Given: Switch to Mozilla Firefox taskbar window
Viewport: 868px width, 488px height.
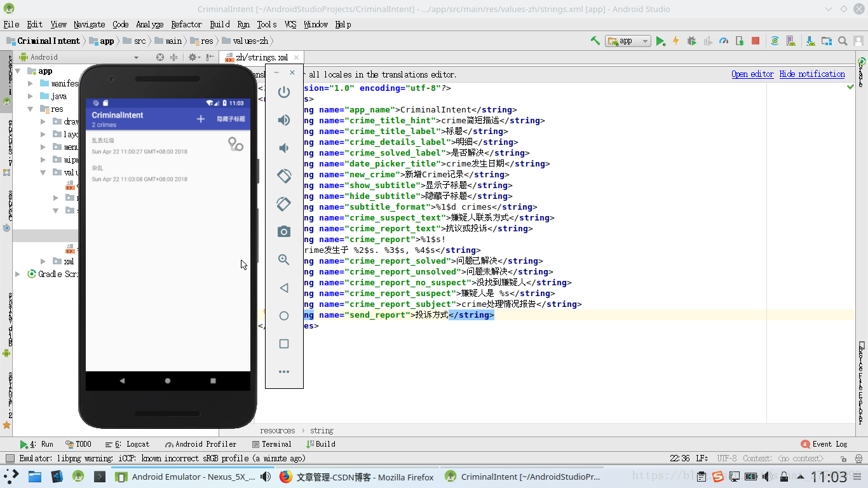Looking at the screenshot, I should 357,477.
